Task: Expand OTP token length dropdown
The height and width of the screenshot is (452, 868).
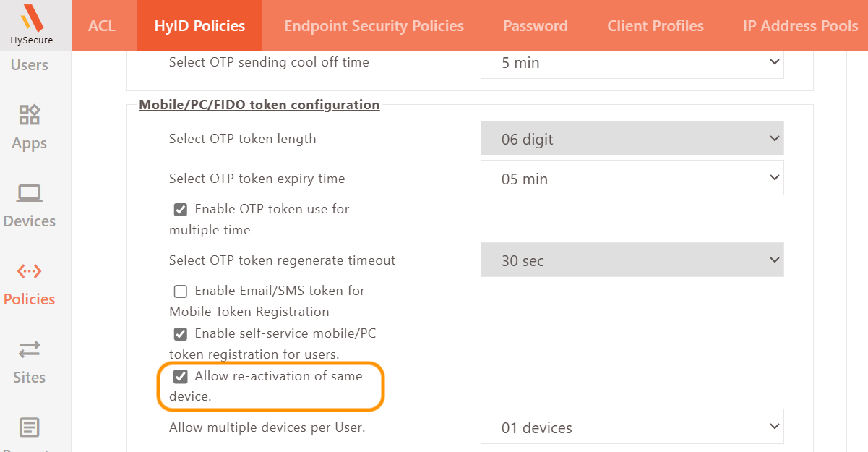Action: pos(632,139)
